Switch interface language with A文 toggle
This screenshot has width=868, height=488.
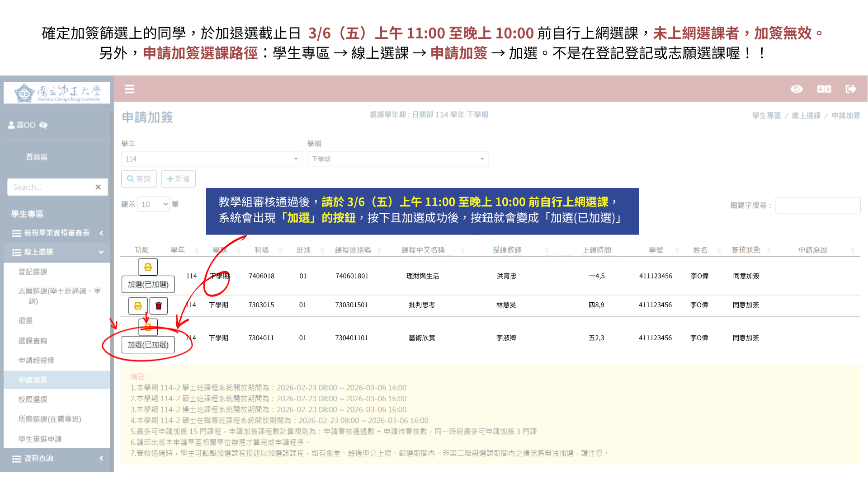click(x=824, y=89)
